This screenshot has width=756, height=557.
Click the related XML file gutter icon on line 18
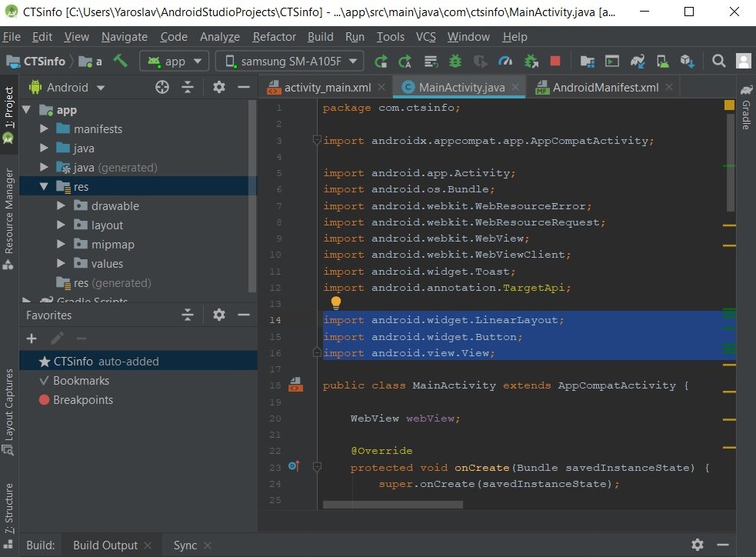tap(295, 385)
